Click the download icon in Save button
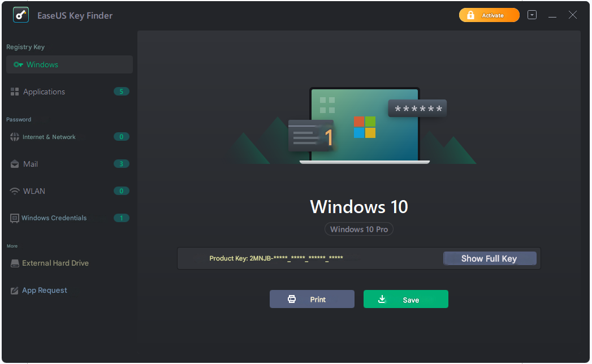The width and height of the screenshot is (592, 364). pos(382,299)
